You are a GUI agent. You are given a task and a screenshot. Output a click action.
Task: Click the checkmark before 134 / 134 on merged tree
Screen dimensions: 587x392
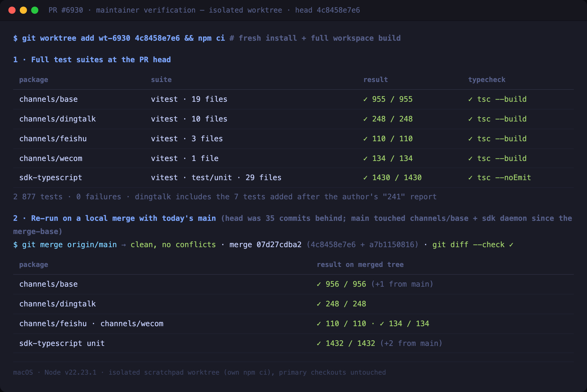click(x=382, y=324)
